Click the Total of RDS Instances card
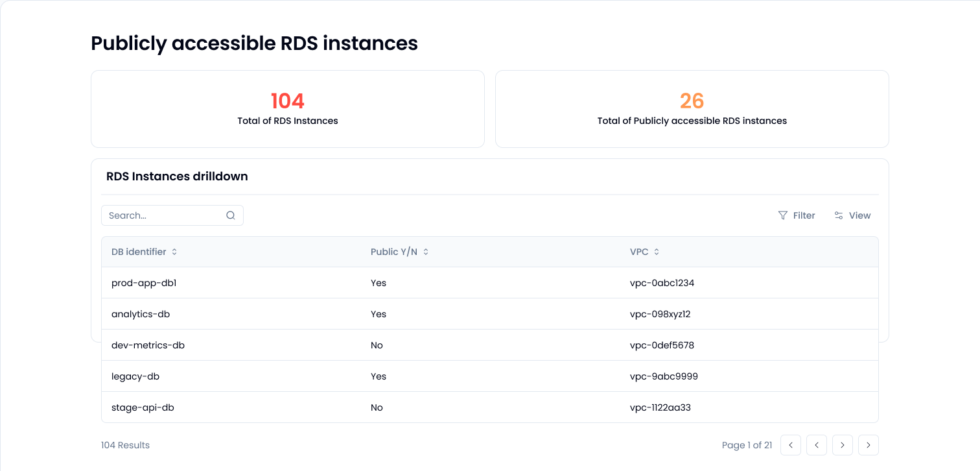Viewport: 980px width, 471px height. tap(288, 109)
